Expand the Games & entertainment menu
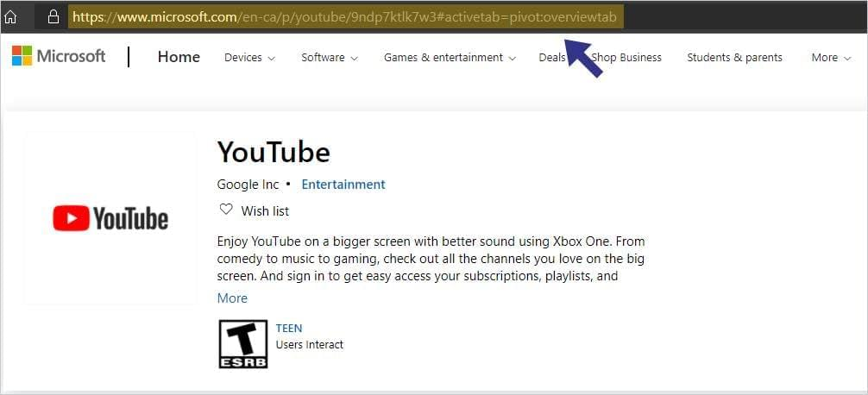This screenshot has height=395, width=868. tap(450, 58)
